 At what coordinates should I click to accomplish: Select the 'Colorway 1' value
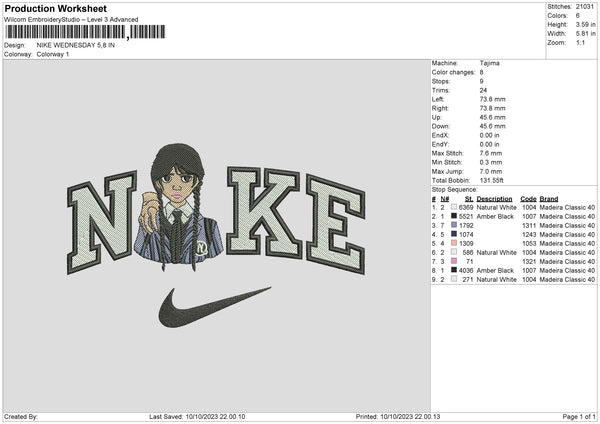point(53,54)
